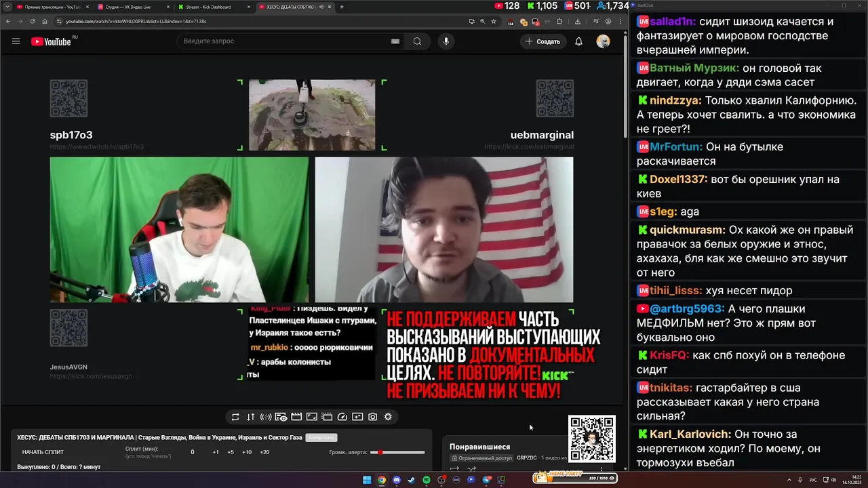The height and width of the screenshot is (488, 868).
Task: Open Windows Start menu
Action: pos(367,480)
